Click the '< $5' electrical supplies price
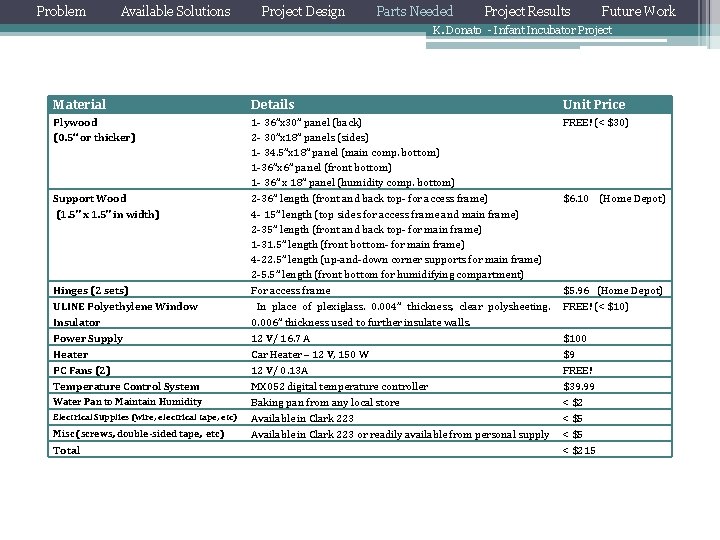720x540 pixels. 573,418
